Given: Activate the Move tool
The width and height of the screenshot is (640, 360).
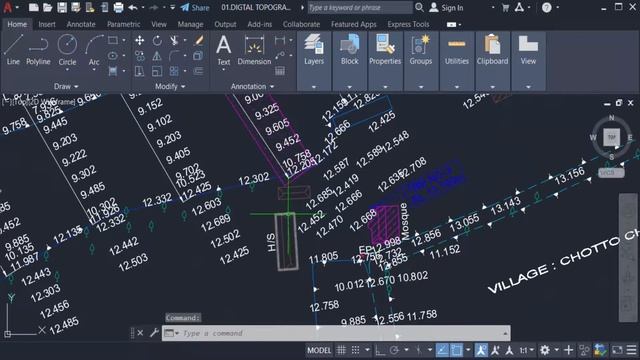Looking at the screenshot, I should click(140, 40).
